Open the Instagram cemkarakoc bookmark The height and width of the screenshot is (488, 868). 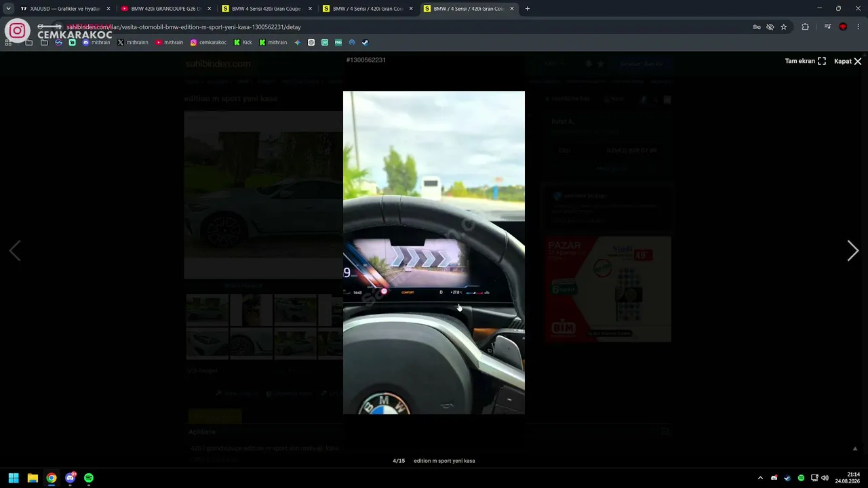point(208,43)
